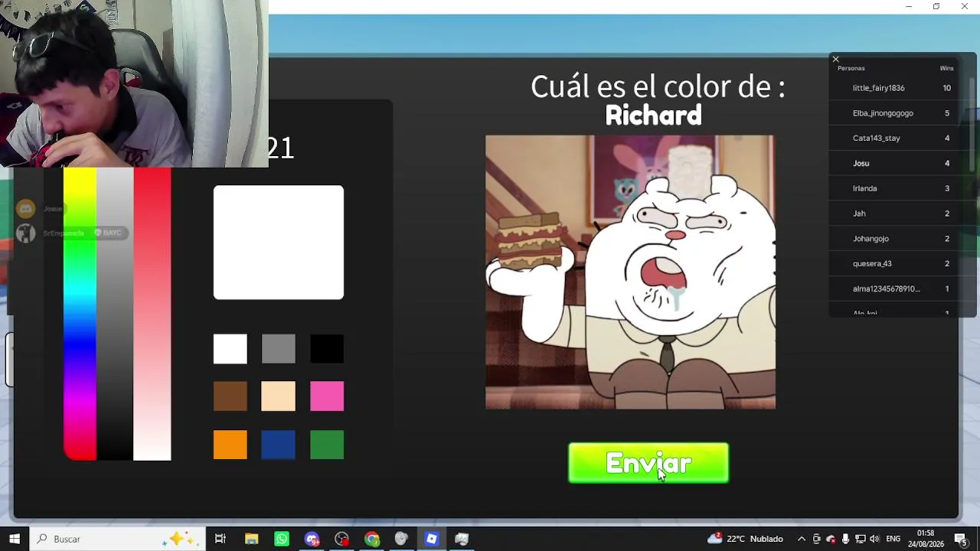Open the gray round app in taskbar
The image size is (980, 551).
401,539
